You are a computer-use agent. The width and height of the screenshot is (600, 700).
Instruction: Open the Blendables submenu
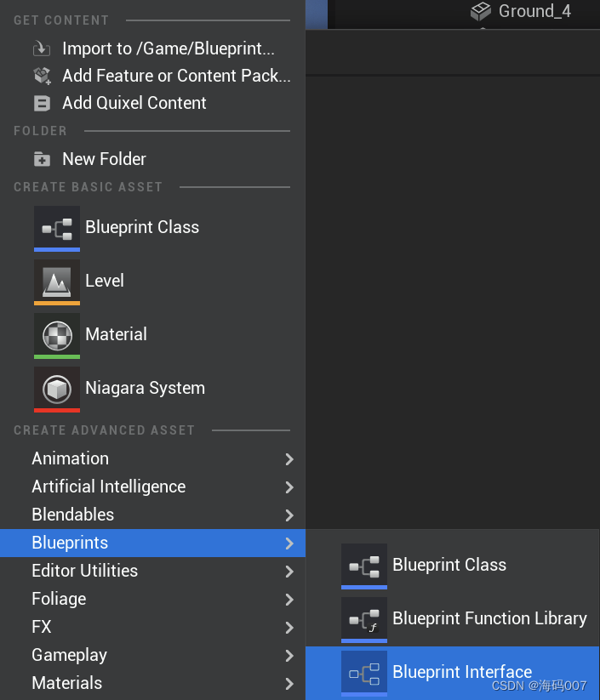(x=153, y=515)
